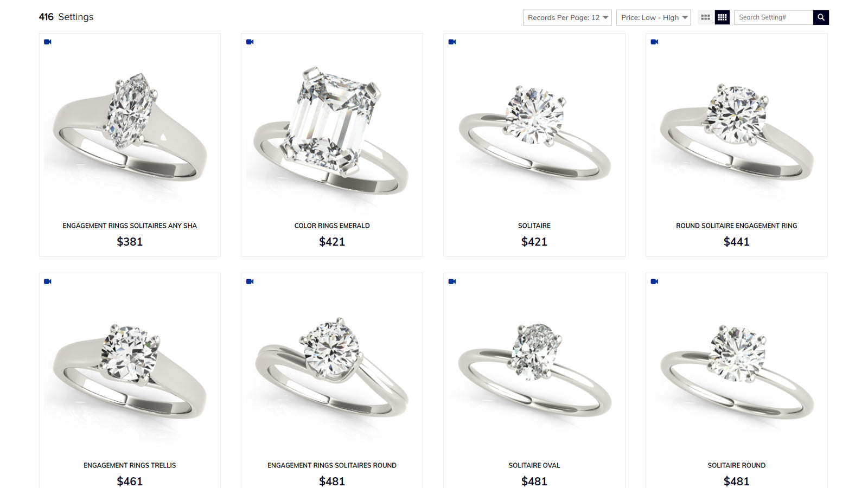This screenshot has height=488, width=868.
Task: Play video for Color Rings Emerald
Action: (x=250, y=42)
